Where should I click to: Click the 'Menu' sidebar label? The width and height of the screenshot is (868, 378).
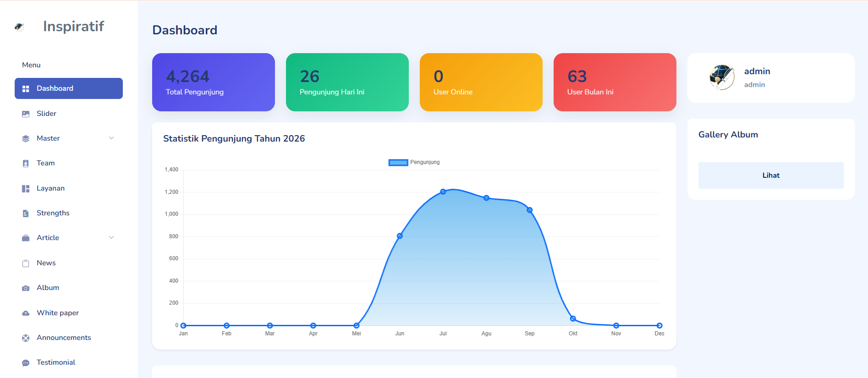point(31,65)
